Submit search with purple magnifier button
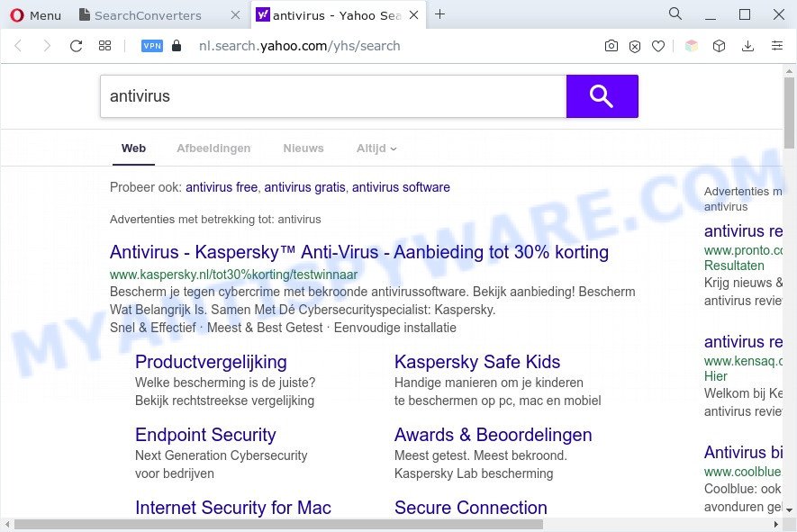Image resolution: width=797 pixels, height=532 pixels. coord(602,96)
